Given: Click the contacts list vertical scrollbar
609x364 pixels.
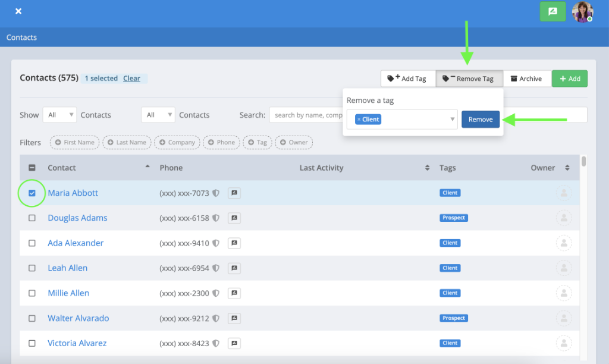Looking at the screenshot, I should tap(583, 161).
